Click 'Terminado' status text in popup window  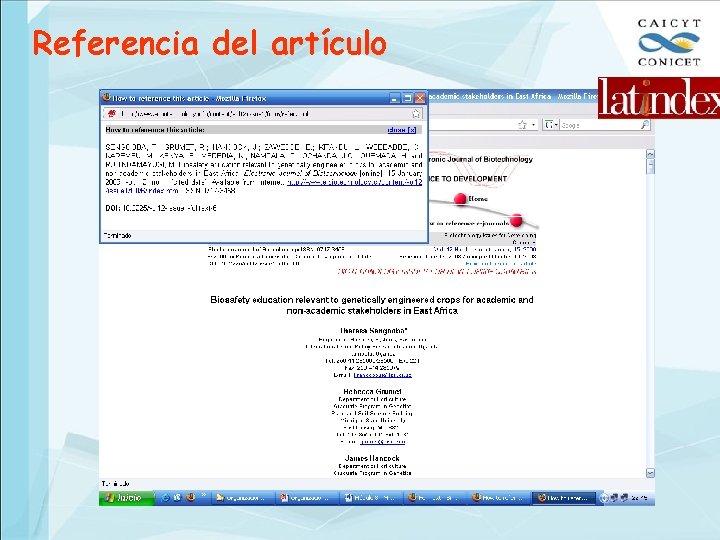pos(118,236)
